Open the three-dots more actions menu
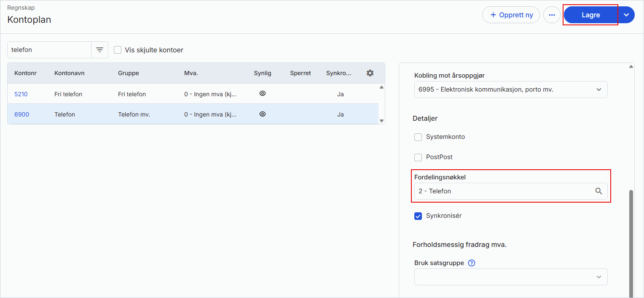This screenshot has width=644, height=298. click(552, 15)
